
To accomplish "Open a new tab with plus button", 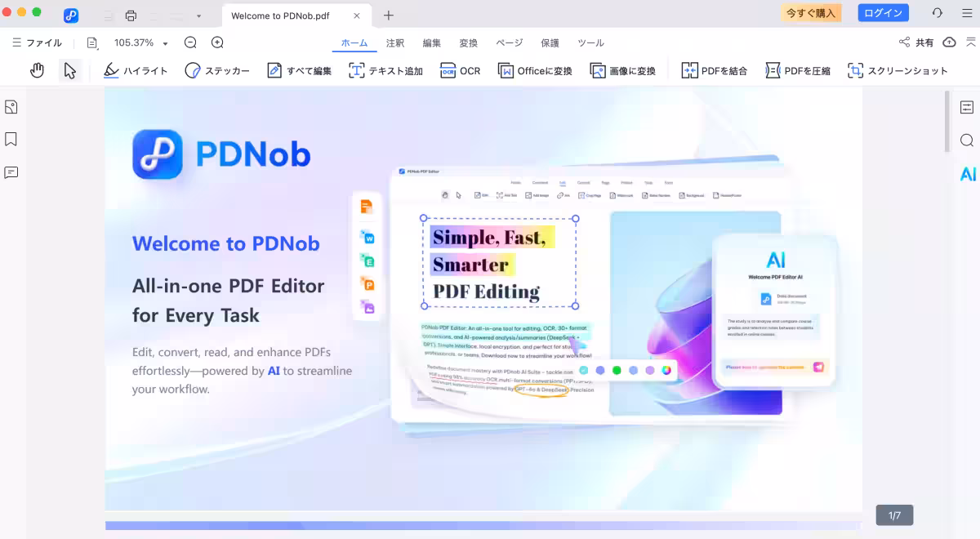I will click(389, 16).
